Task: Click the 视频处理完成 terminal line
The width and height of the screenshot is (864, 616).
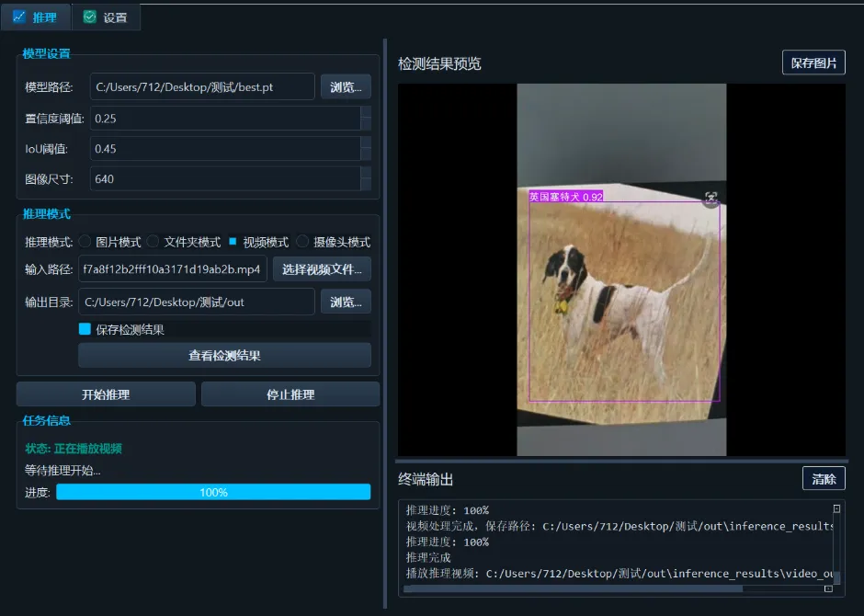Action: [x=620, y=526]
